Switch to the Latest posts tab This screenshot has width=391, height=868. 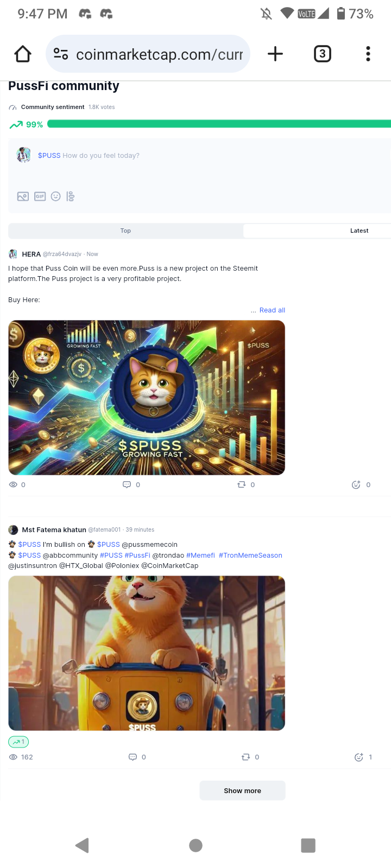pos(359,231)
